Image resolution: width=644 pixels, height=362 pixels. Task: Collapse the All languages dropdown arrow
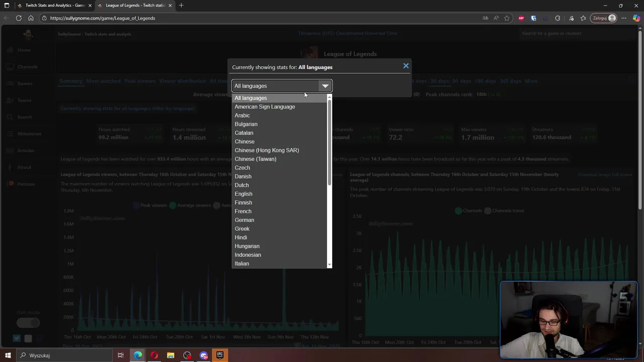[x=325, y=86]
